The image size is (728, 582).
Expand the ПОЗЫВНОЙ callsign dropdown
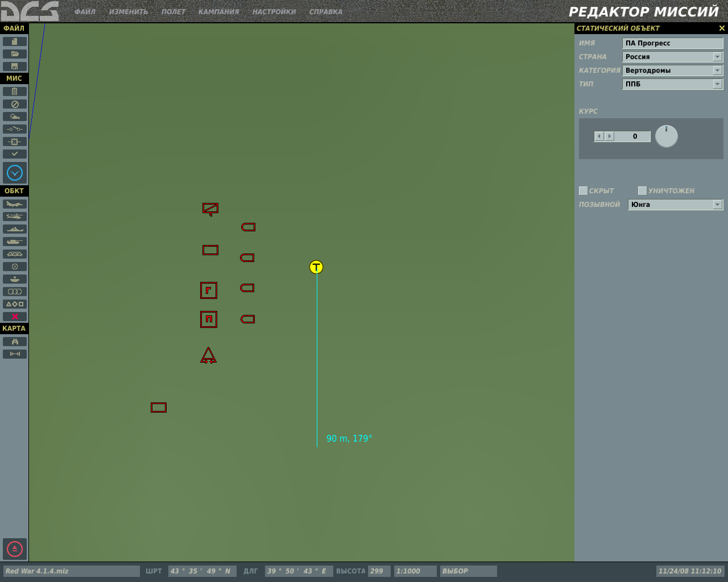[x=717, y=205]
